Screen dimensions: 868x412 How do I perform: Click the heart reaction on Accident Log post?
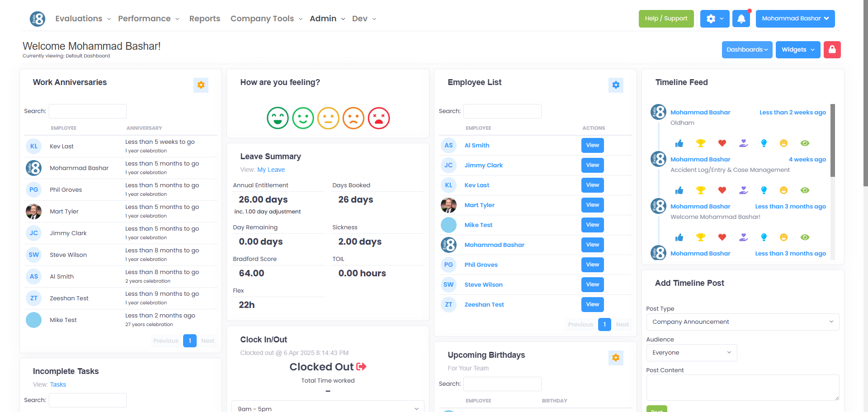tap(722, 190)
